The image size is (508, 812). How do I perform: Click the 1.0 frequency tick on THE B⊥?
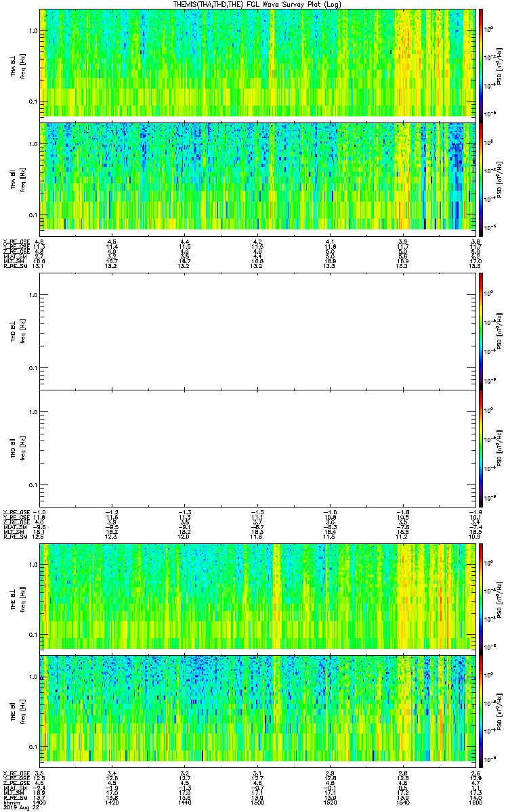(x=33, y=564)
